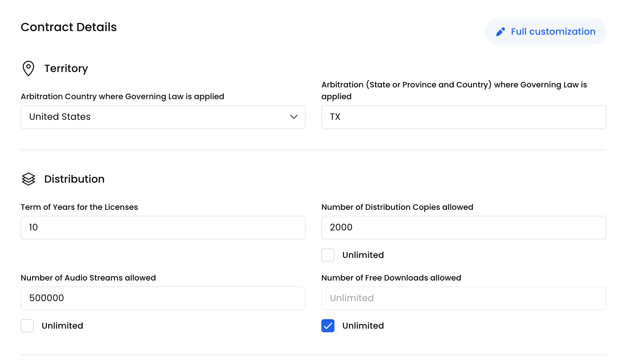The width and height of the screenshot is (627, 364).
Task: Uncheck Unlimited for Free Downloads
Action: pyautogui.click(x=328, y=326)
